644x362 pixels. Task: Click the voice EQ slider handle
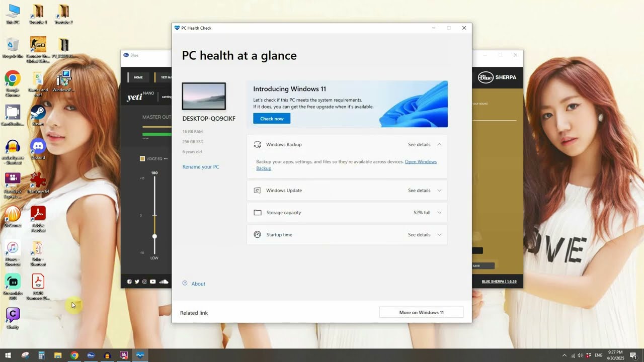pyautogui.click(x=154, y=236)
